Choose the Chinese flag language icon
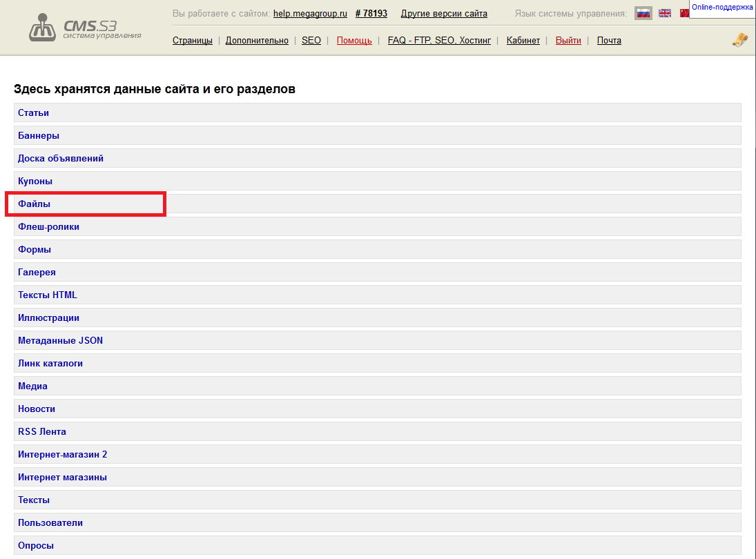 coord(684,13)
